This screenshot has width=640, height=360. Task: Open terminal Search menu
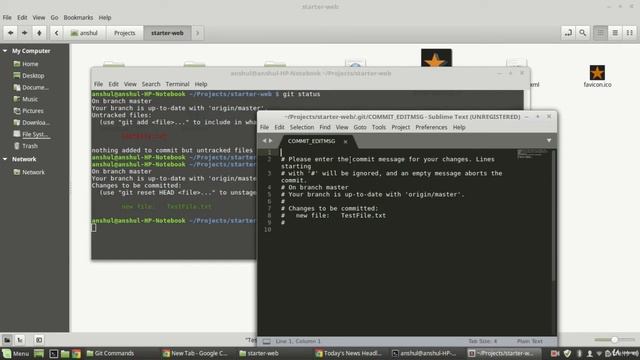(151, 84)
